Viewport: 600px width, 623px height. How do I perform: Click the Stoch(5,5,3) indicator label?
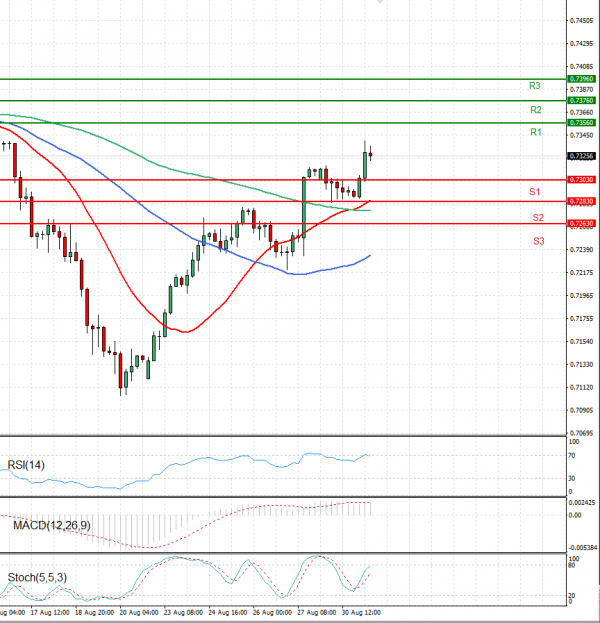[x=37, y=577]
